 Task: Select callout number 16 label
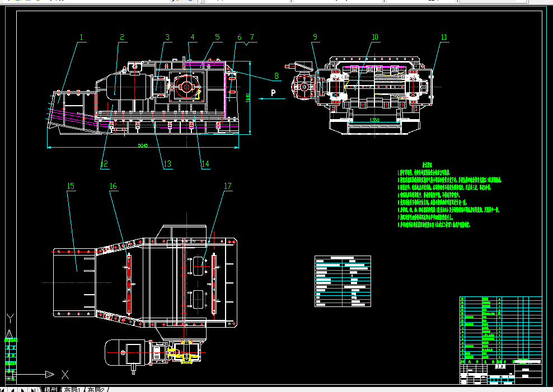click(113, 186)
